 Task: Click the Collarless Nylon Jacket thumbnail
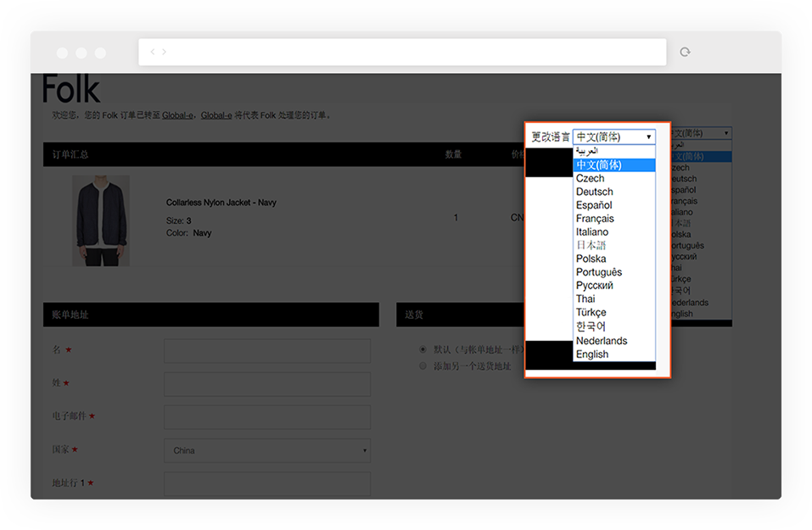click(x=101, y=220)
